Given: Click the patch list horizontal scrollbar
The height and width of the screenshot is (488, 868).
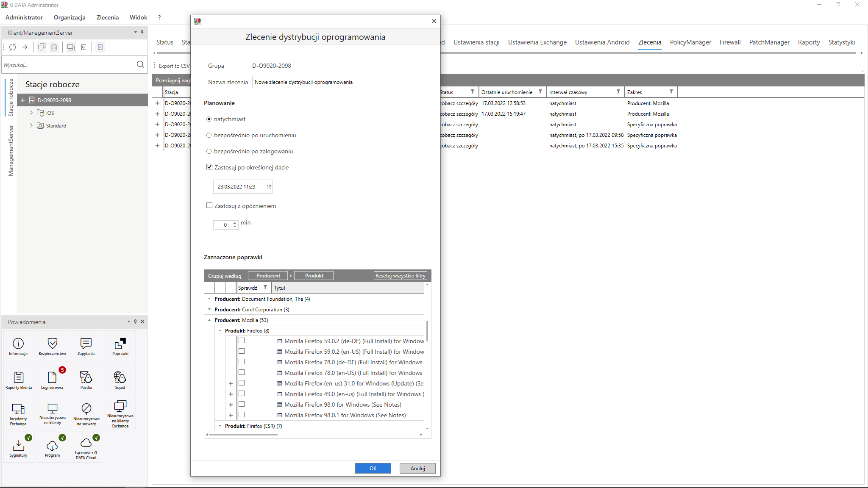Looking at the screenshot, I should pyautogui.click(x=243, y=434).
